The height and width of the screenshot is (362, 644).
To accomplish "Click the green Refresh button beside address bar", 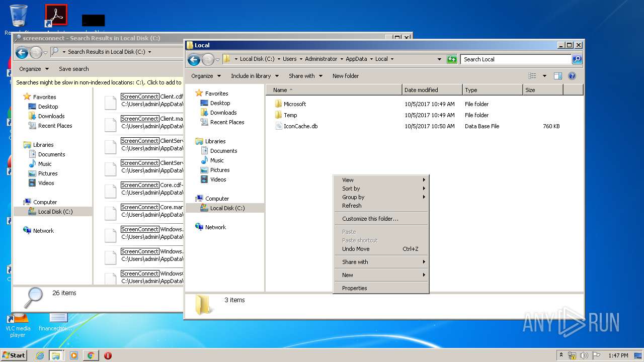I will (452, 59).
